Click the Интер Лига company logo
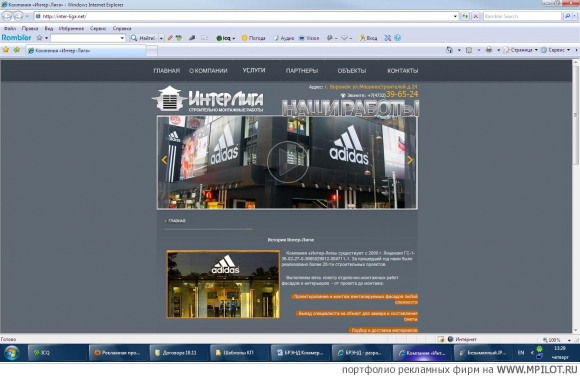Screen dimensions: 580x377 tap(208, 99)
